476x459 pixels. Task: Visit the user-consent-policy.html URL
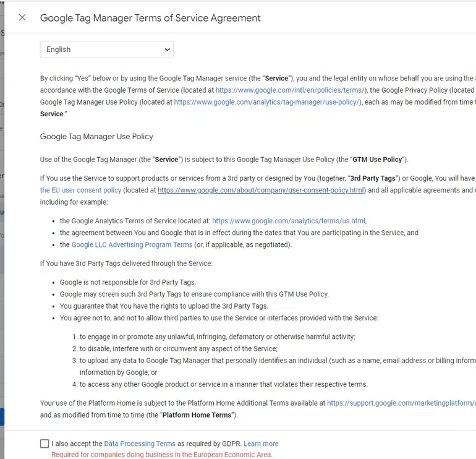(261, 190)
